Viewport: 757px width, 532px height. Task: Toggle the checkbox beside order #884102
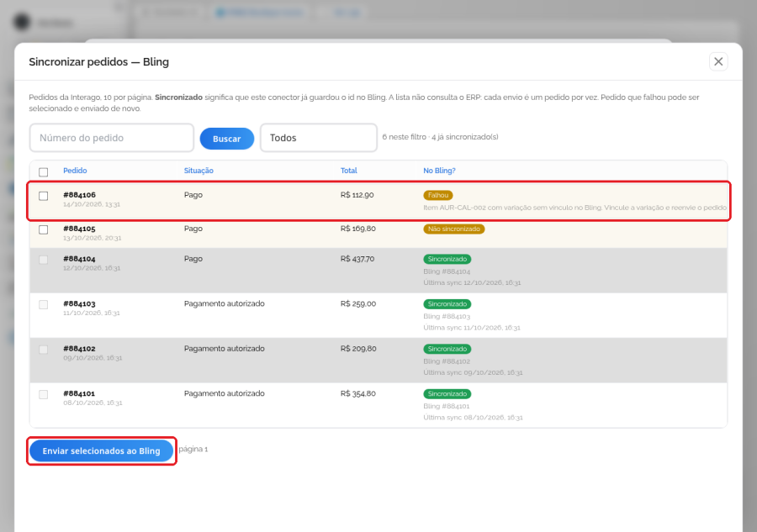pyautogui.click(x=44, y=349)
